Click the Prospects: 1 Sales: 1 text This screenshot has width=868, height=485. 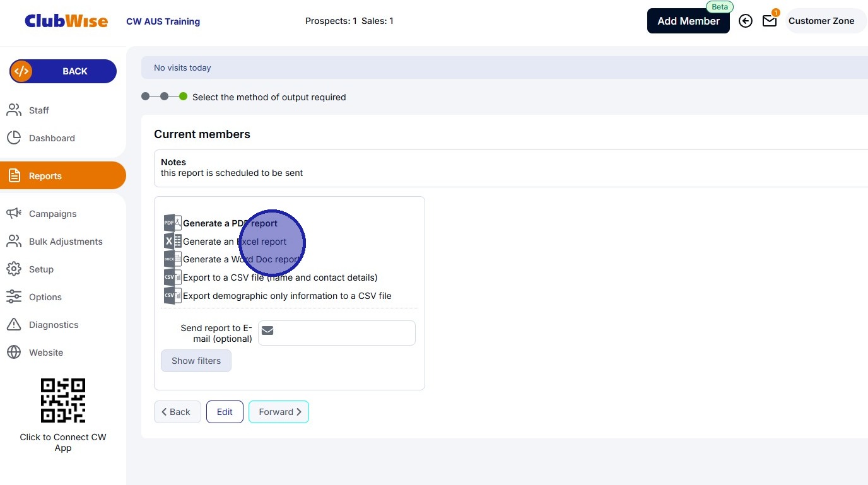(349, 21)
